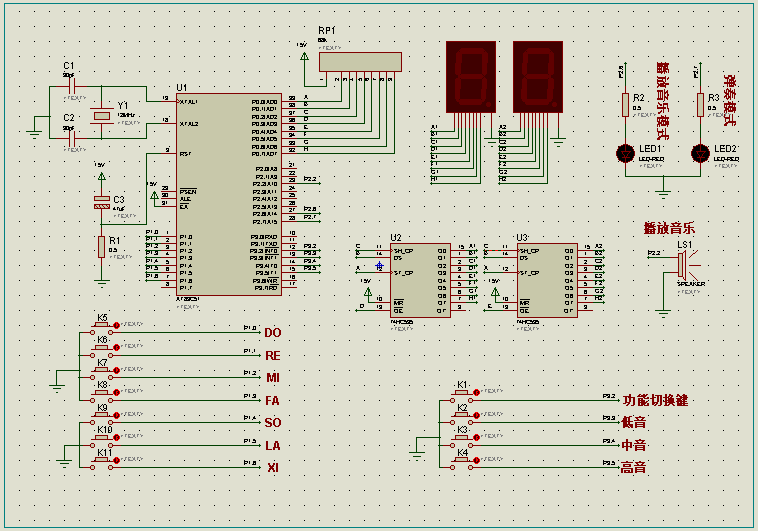Viewport: 758px width, 531px height.
Task: Click the LS1 speaker component
Action: [683, 264]
